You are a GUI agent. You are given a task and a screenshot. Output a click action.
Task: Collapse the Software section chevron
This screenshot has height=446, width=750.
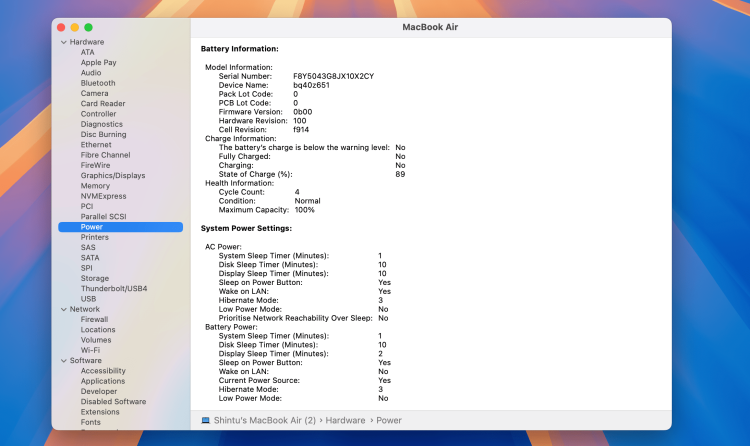(64, 361)
